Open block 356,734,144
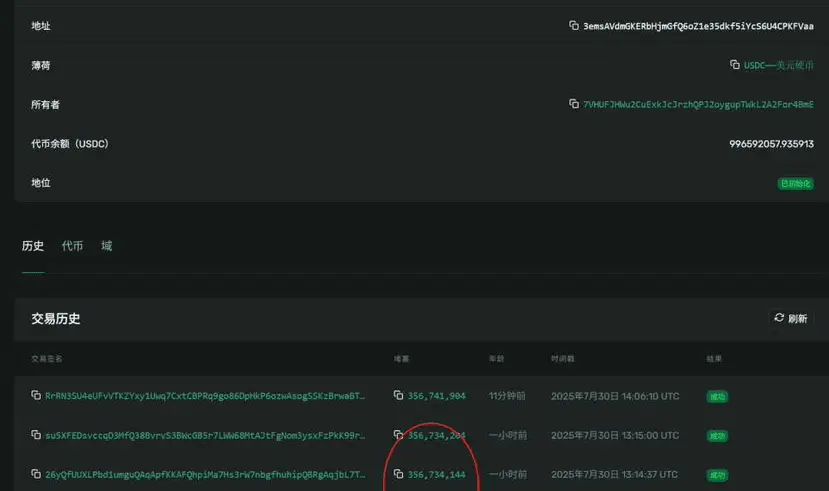 [x=437, y=475]
